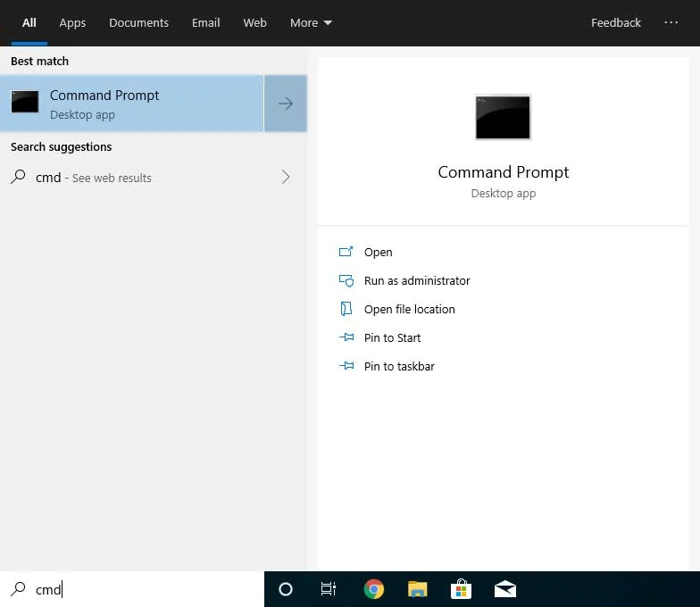700x607 pixels.
Task: Open File Explorer from the taskbar
Action: [417, 589]
